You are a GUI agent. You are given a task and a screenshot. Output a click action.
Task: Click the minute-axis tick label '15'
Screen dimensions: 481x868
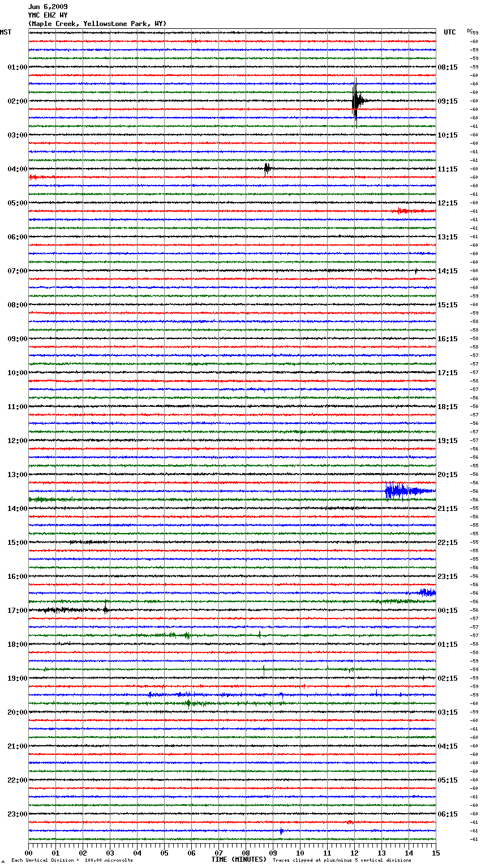coord(436,853)
